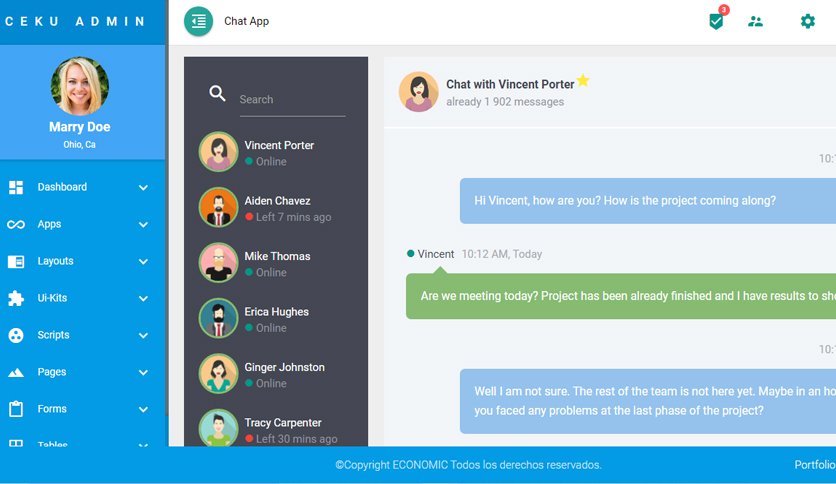
Task: Select Ginger Johnston's chat
Action: click(x=276, y=374)
